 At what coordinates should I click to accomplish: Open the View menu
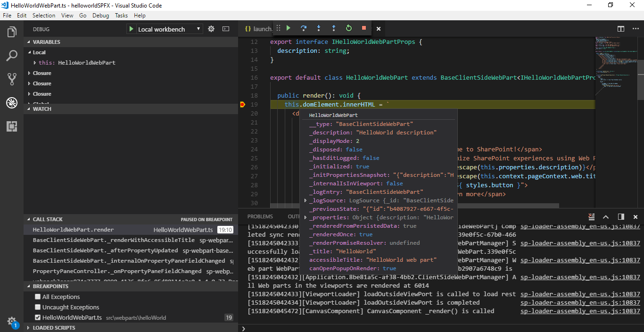point(67,16)
